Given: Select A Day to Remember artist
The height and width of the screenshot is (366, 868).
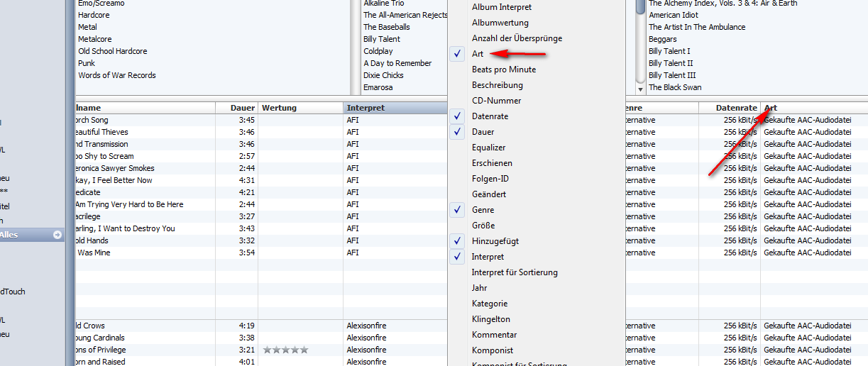Looking at the screenshot, I should (x=397, y=63).
